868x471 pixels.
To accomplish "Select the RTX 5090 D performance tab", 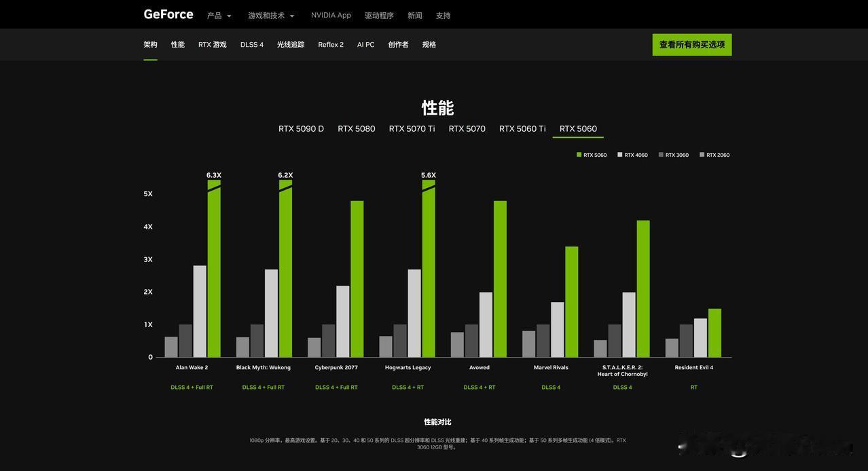I will coord(301,128).
